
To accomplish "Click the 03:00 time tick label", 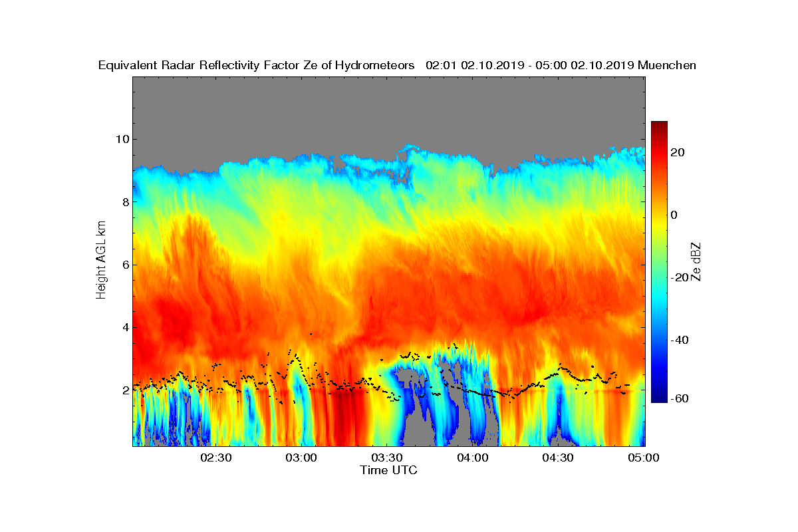I will pyautogui.click(x=301, y=458).
